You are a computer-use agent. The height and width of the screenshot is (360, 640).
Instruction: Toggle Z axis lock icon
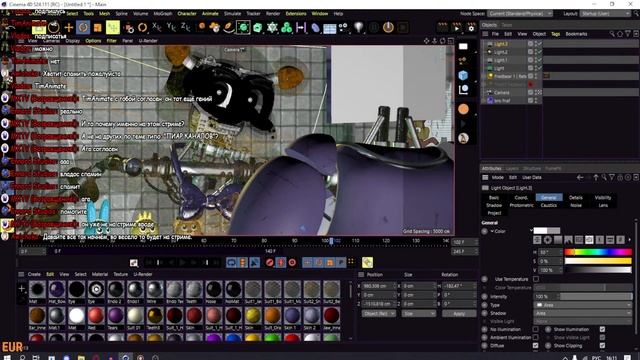click(186, 27)
